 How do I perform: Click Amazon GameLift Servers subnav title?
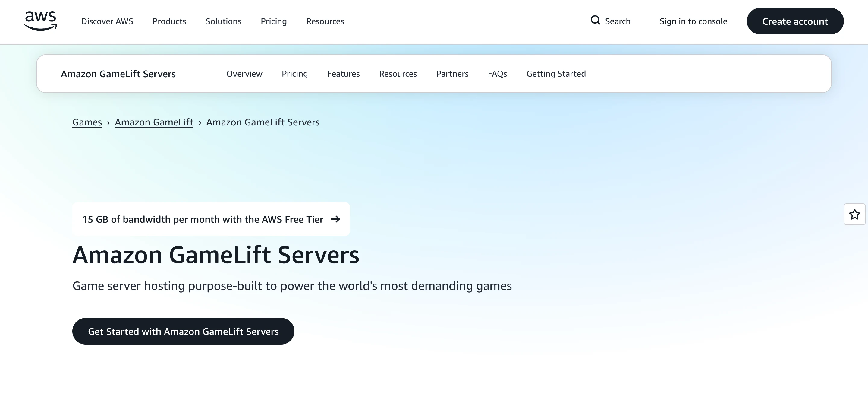coord(118,74)
